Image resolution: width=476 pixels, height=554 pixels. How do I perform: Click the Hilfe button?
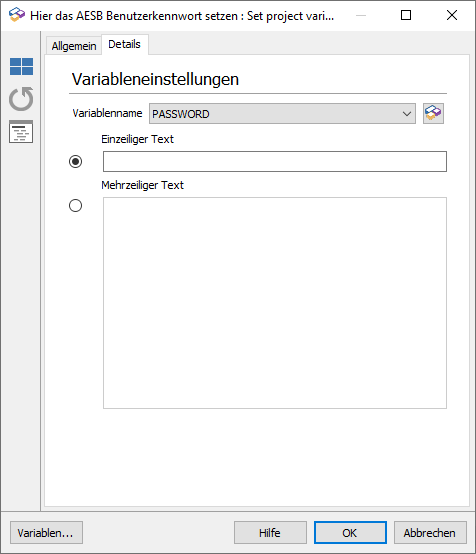tap(270, 532)
